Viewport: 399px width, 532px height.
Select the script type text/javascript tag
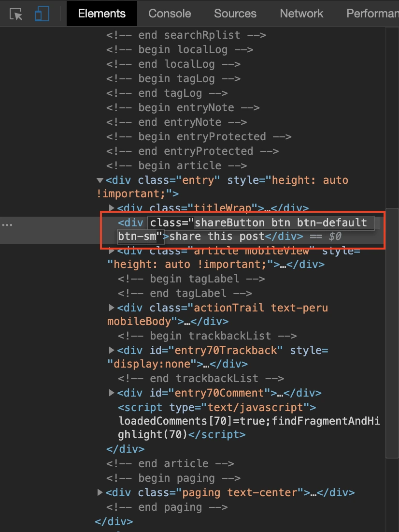tap(217, 407)
